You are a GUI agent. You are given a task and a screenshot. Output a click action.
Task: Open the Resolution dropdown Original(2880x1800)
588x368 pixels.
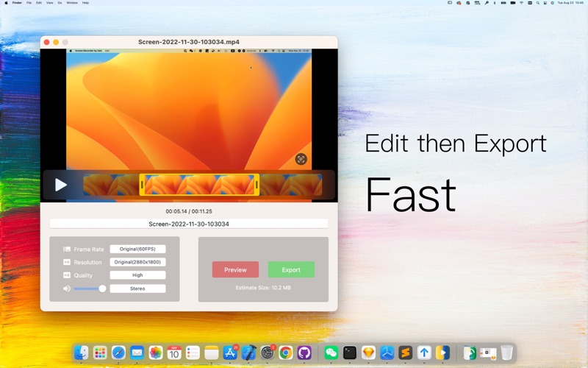coord(137,262)
